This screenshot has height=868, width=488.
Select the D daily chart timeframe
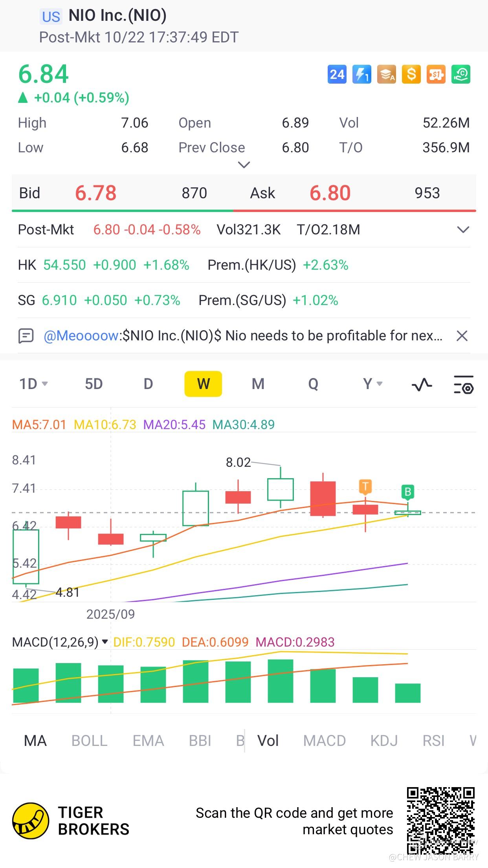[x=148, y=384]
